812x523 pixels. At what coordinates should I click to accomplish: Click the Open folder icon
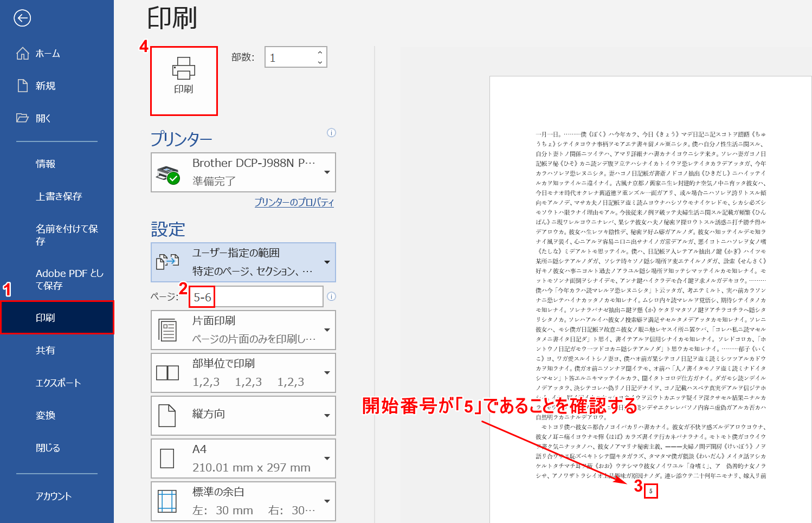tap(23, 118)
